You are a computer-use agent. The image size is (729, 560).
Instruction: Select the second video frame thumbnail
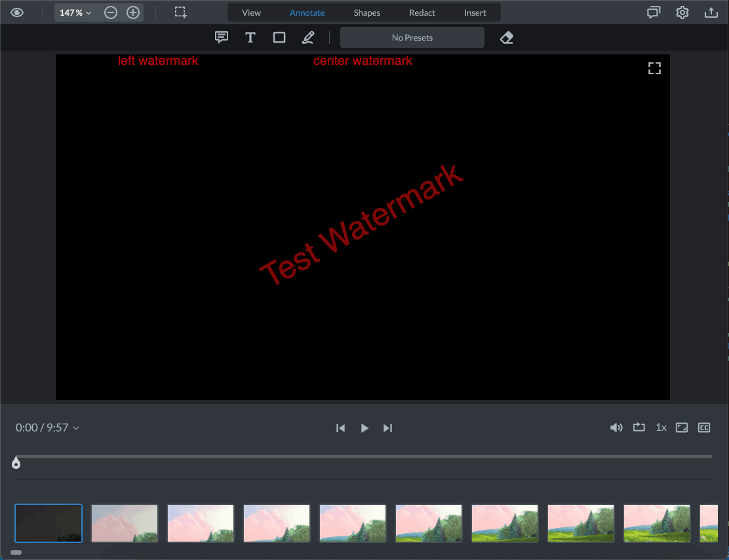pos(125,523)
